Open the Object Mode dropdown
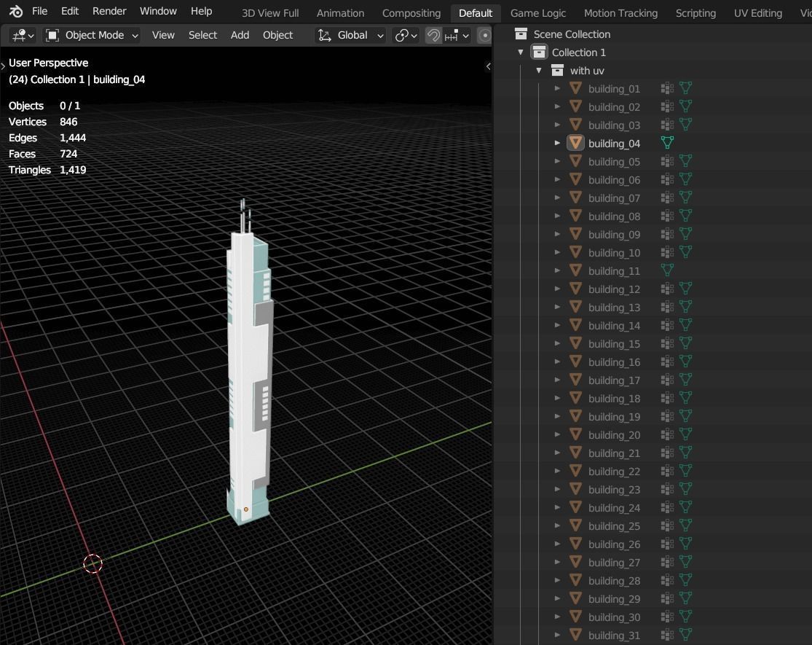Viewport: 812px width, 645px height. tap(92, 35)
